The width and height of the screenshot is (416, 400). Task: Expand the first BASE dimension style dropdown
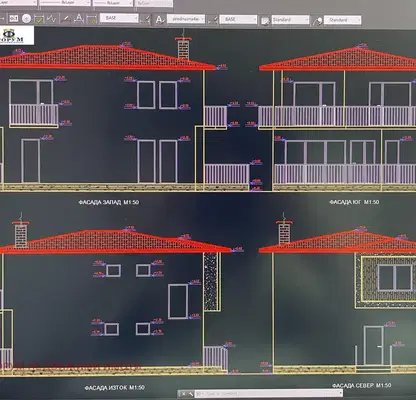[x=119, y=18]
